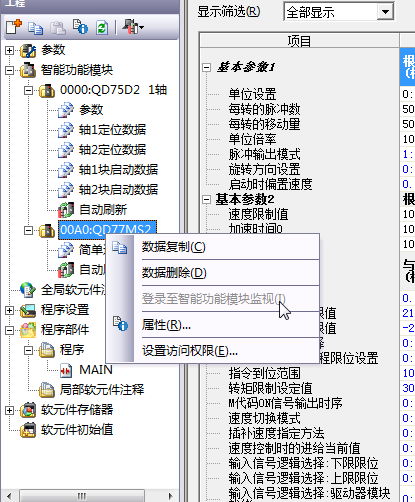Collapse the 智能功能模块 tree node

(9, 70)
